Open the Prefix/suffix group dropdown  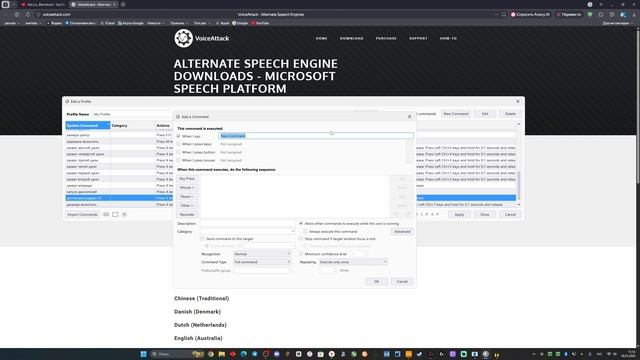[262, 270]
